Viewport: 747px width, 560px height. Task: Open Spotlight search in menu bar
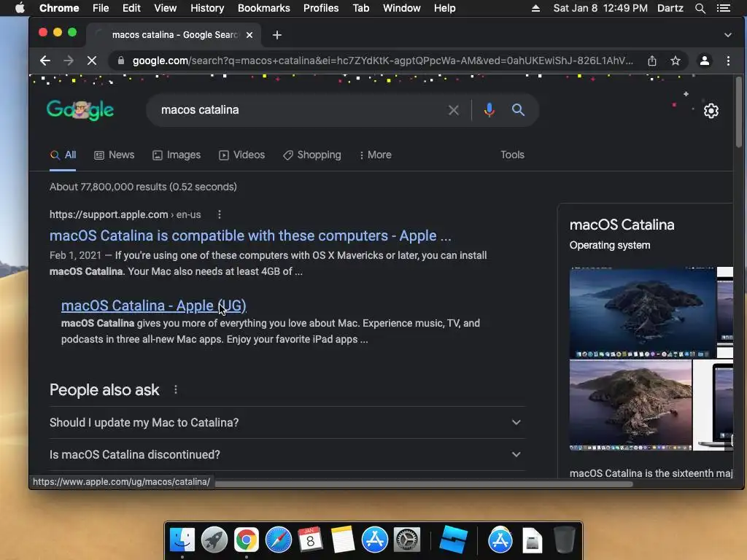[x=700, y=8]
